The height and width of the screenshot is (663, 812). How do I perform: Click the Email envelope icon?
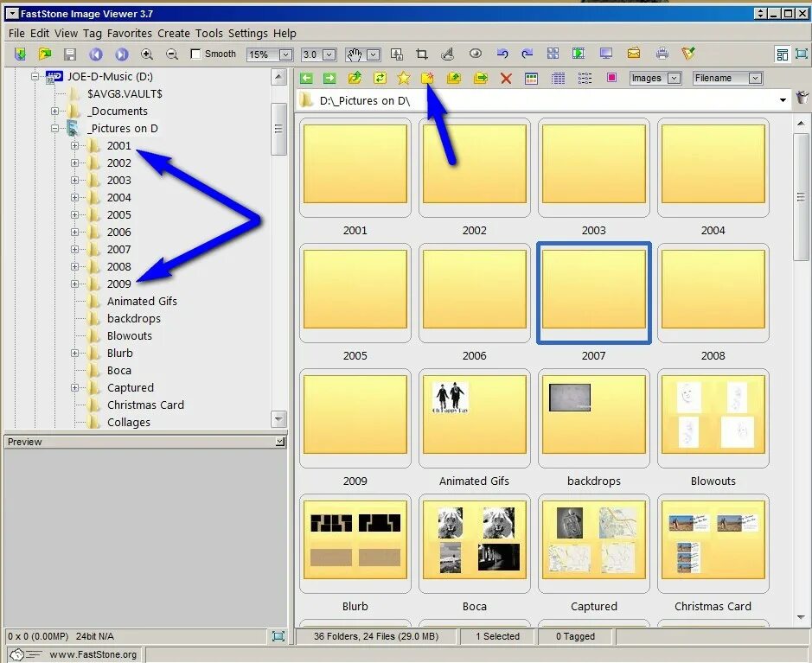click(x=634, y=53)
